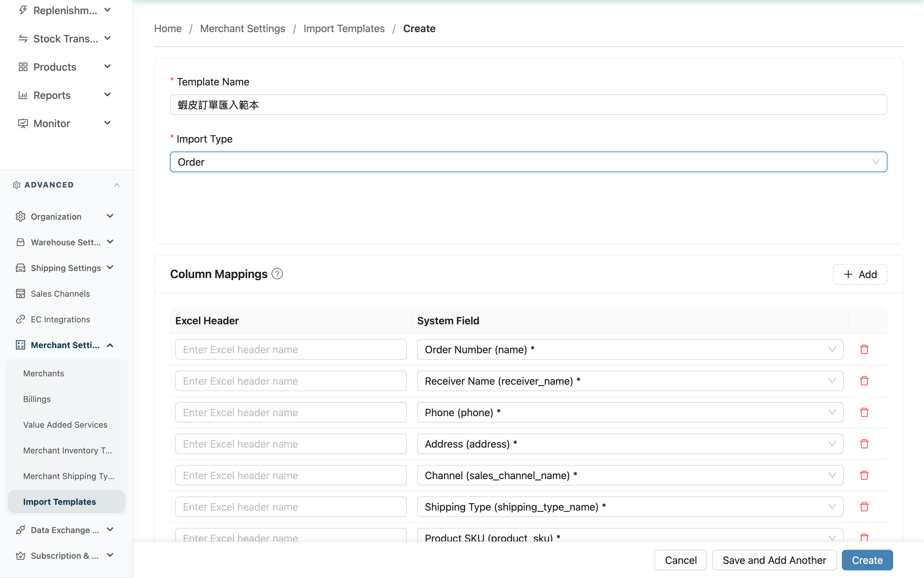Select Import Templates in the sidebar

(x=66, y=502)
